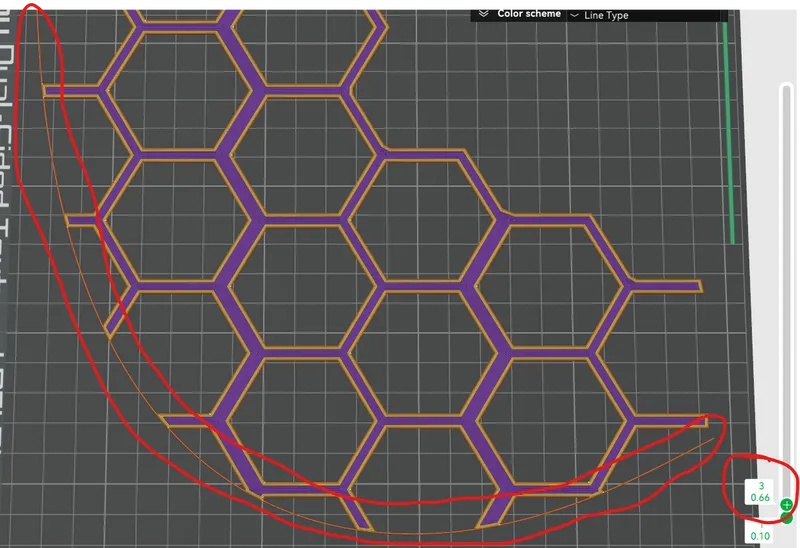
Task: Click the bottom layer 0.10 height label
Action: click(x=760, y=536)
